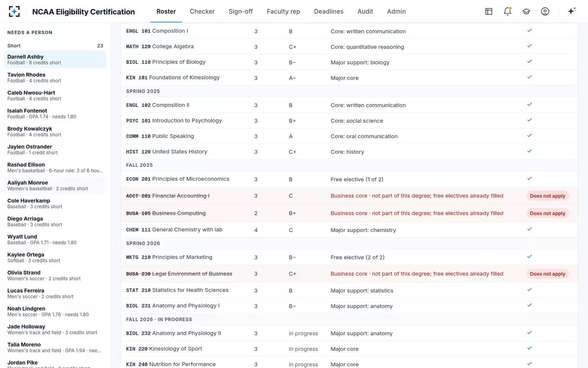Click the BIOL 231 Anatomy and Physiology I course

pyautogui.click(x=173, y=306)
